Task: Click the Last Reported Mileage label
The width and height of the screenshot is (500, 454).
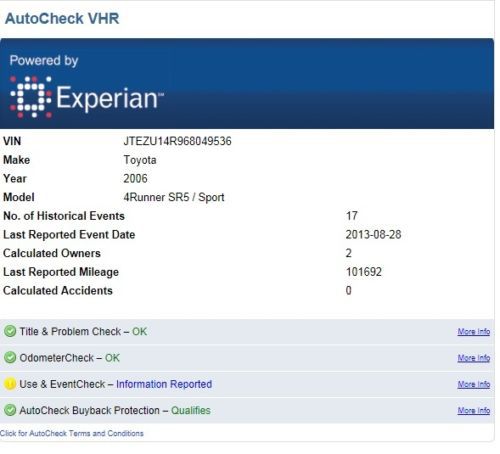Action: point(61,272)
